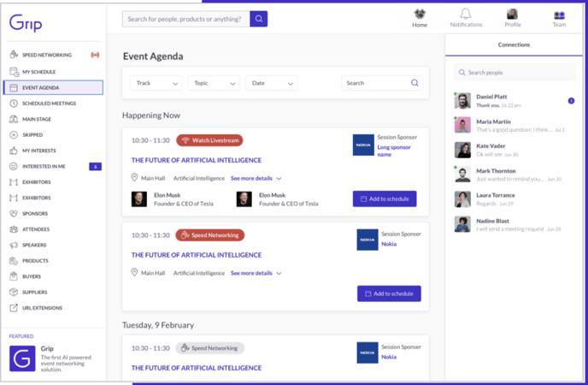Image resolution: width=588 pixels, height=385 pixels.
Task: Click the Interested In Me smiley icon
Action: [14, 166]
